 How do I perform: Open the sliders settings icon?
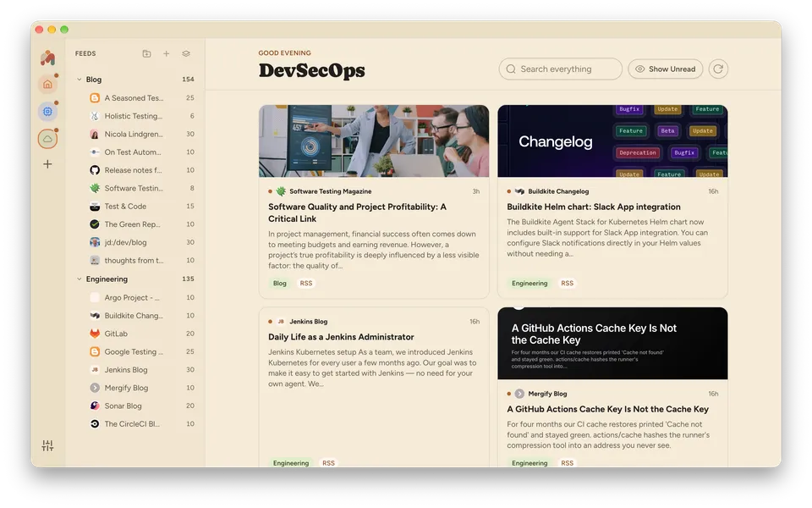47,446
